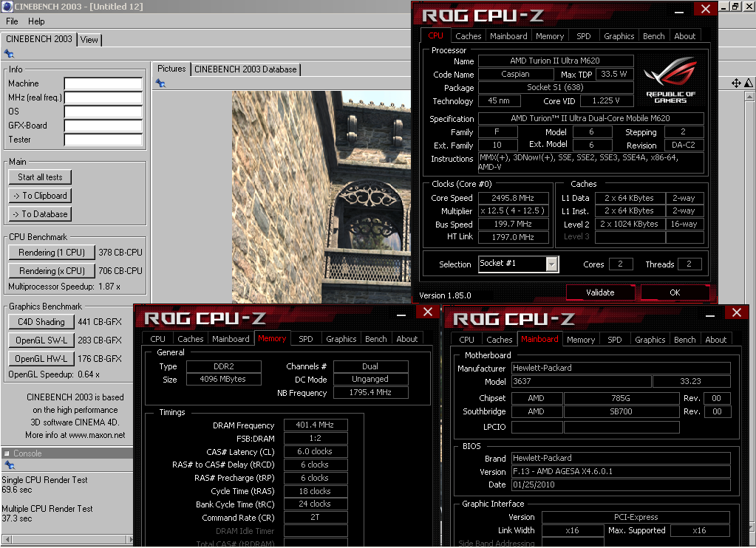Screen dimensions: 756x548
Task: Click the Version 1.85.0 label
Action: point(445,295)
